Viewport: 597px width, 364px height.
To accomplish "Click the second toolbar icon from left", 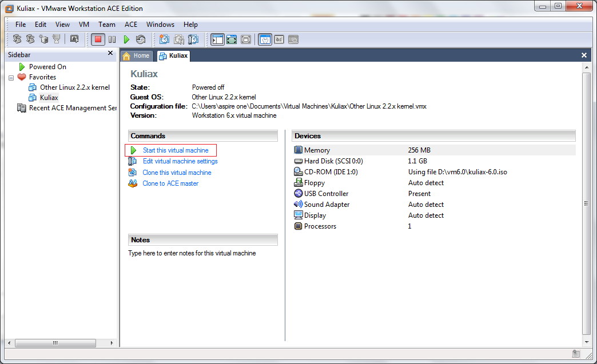I will (30, 39).
